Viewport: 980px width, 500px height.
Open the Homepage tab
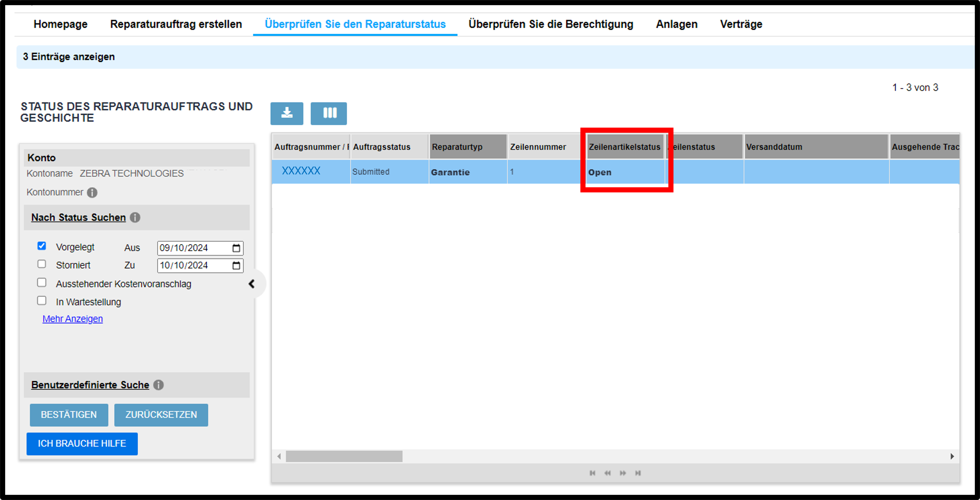pyautogui.click(x=60, y=24)
